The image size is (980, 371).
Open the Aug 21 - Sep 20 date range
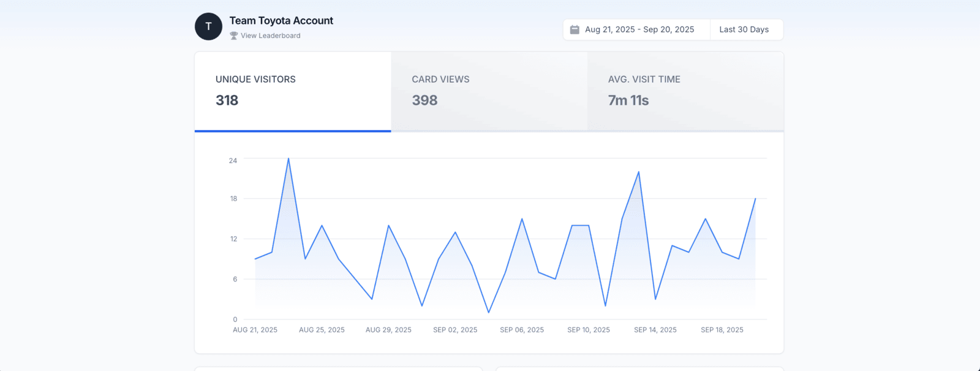tap(639, 29)
